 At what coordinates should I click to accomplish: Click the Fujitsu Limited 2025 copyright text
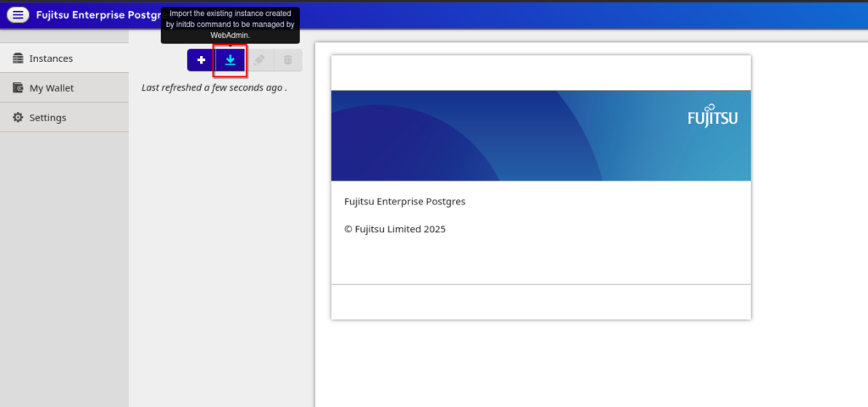[394, 229]
